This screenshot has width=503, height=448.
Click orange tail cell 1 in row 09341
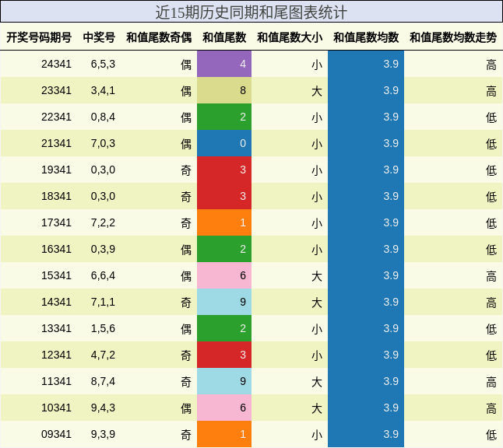(x=224, y=434)
